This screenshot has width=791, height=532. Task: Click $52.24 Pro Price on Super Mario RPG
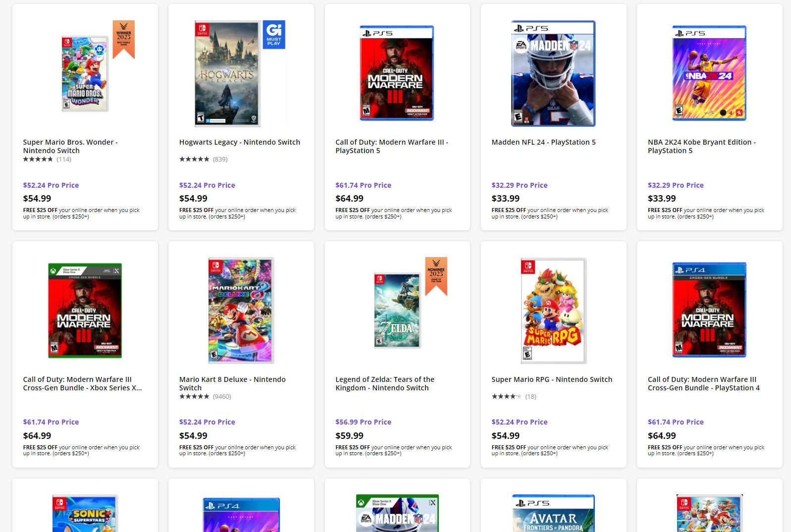pos(520,422)
